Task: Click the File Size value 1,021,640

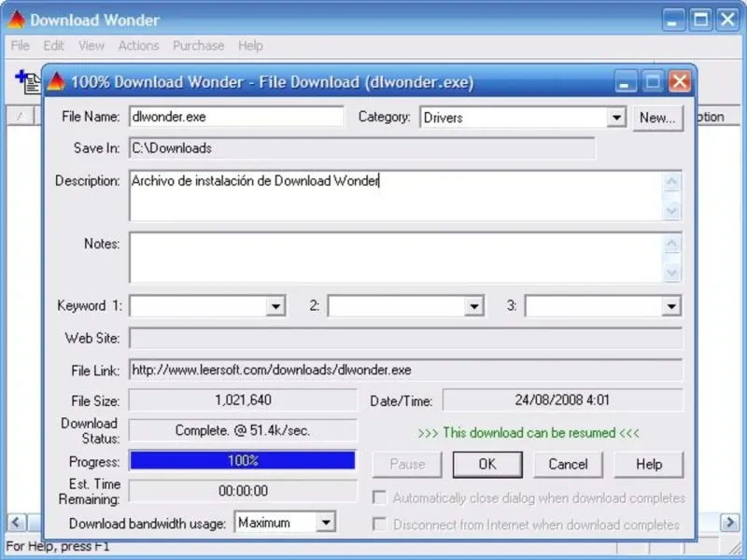Action: click(x=243, y=400)
